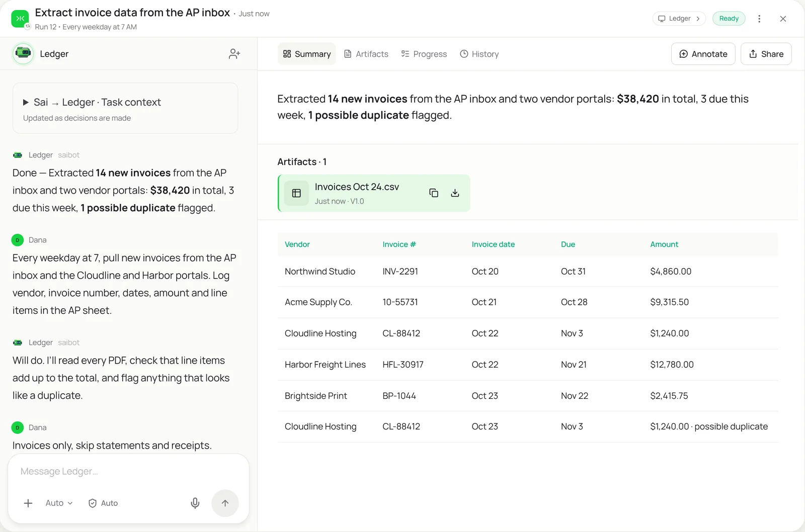Click the possible duplicate amount cell

tap(709, 426)
